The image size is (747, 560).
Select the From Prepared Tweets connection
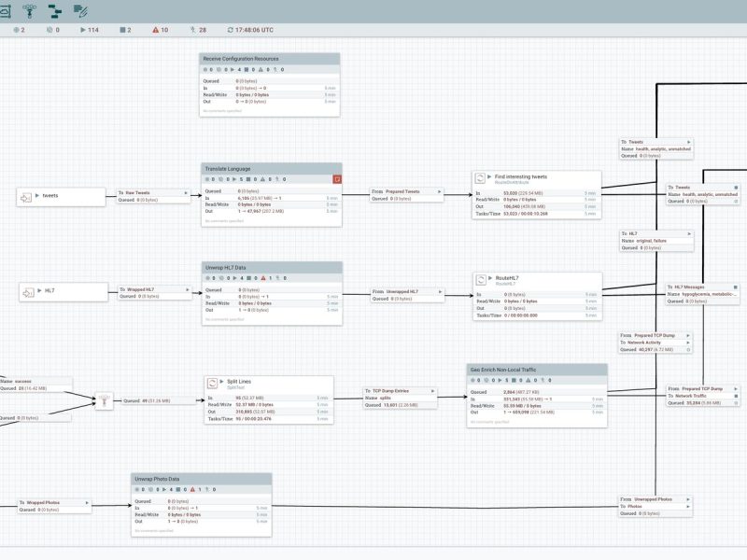[x=407, y=195]
